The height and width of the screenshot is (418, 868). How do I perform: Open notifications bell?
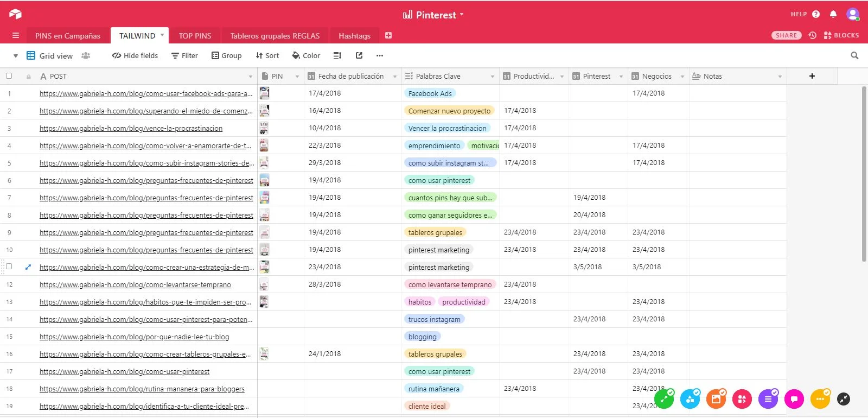(833, 14)
